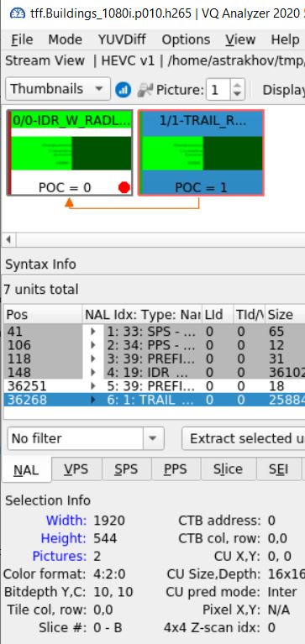Click the Slice # value 0 - B

tap(108, 627)
